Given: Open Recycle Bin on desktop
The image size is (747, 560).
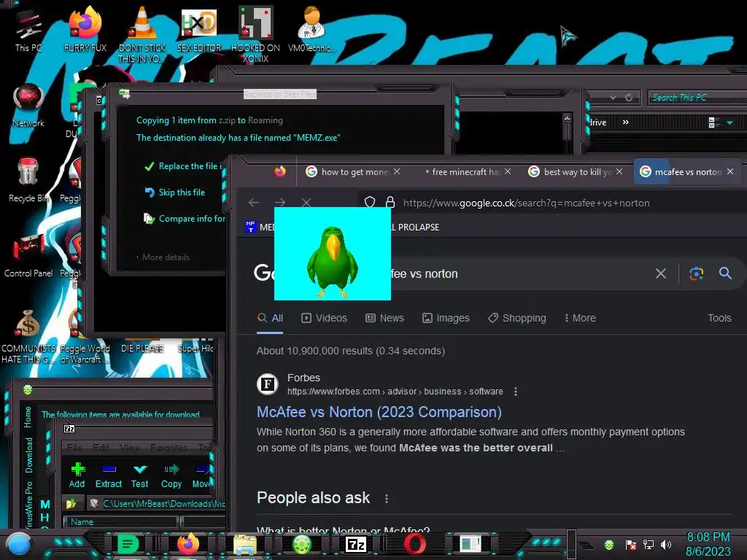Looking at the screenshot, I should pos(28,180).
